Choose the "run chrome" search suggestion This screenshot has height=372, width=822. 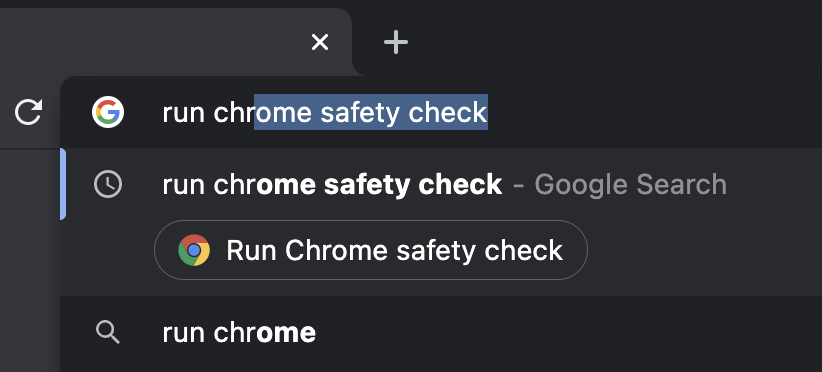[x=441, y=332]
